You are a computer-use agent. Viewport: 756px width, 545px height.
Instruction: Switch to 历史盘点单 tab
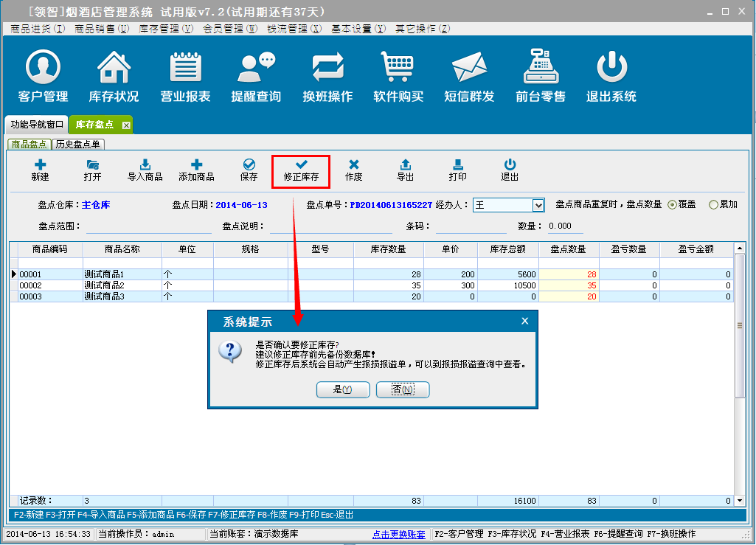click(78, 145)
